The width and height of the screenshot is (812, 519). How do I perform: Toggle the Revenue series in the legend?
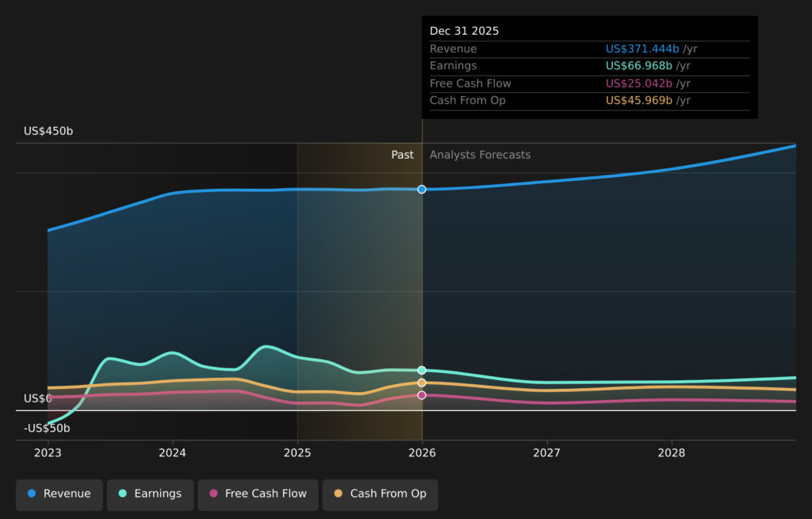(x=59, y=494)
